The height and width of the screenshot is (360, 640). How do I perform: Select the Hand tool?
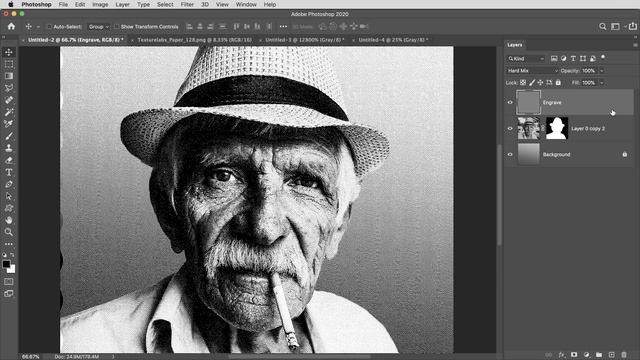click(9, 220)
